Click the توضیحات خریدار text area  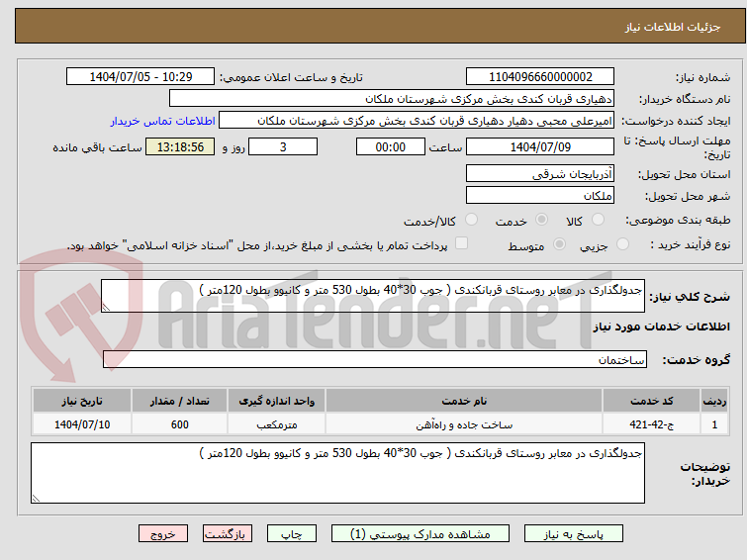(337, 473)
